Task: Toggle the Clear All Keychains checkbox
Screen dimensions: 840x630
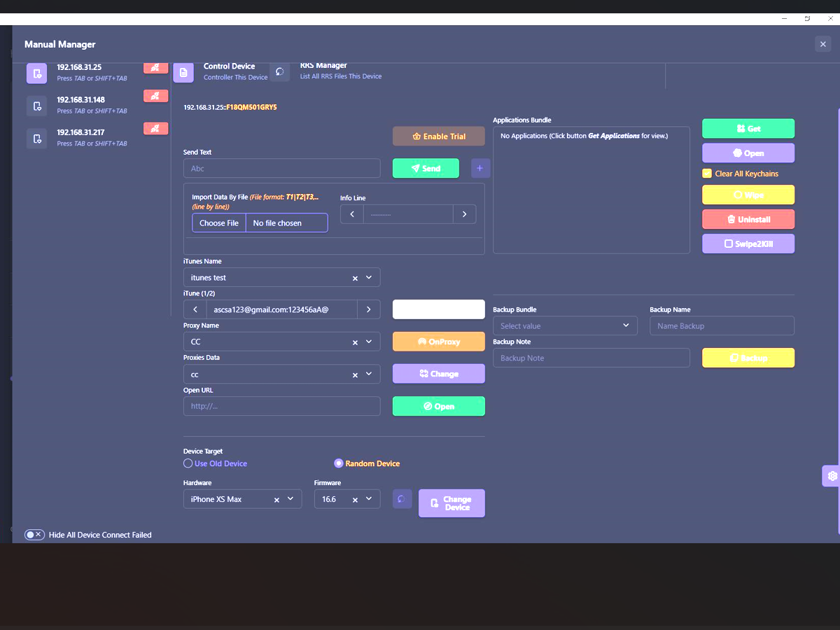Action: pos(706,174)
